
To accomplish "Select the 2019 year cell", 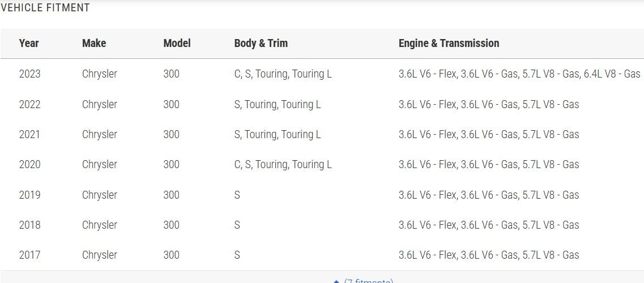I will [x=29, y=195].
